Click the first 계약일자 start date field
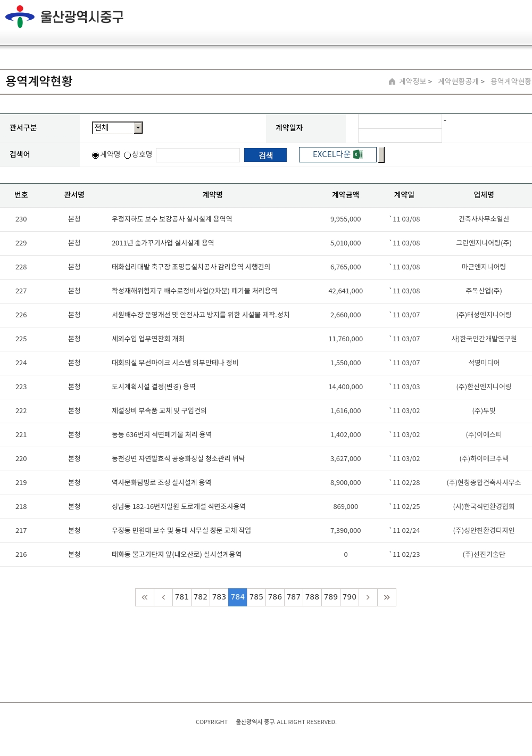 click(x=400, y=121)
